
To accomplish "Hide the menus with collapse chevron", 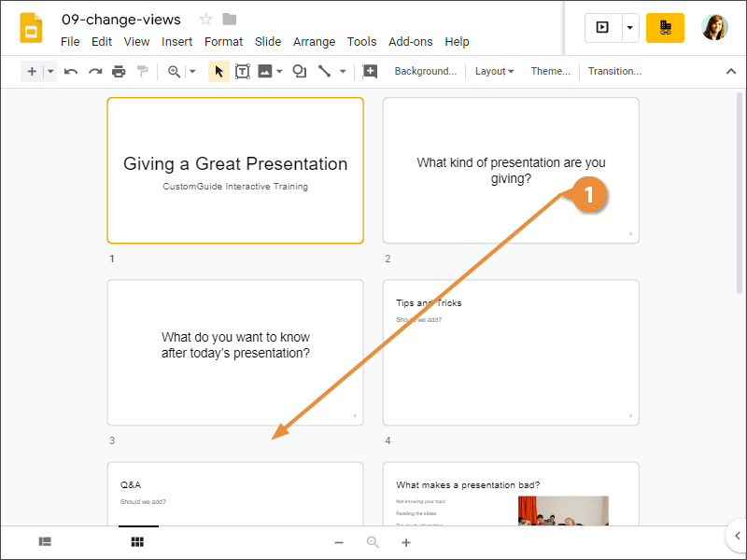I will tap(730, 71).
